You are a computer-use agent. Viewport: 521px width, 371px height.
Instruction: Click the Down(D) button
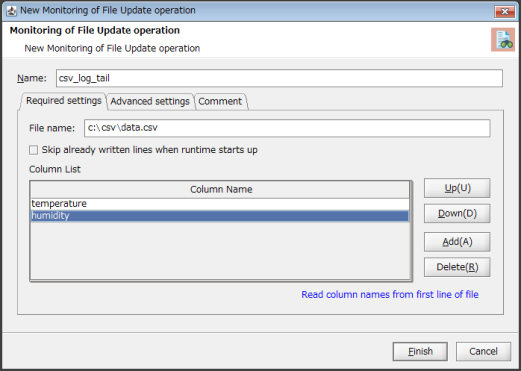click(457, 213)
